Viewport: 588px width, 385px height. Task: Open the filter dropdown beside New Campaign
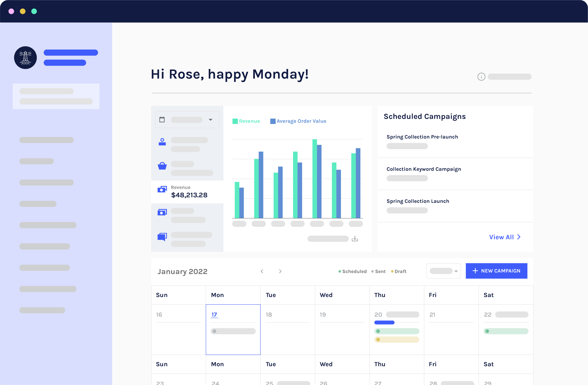click(443, 271)
